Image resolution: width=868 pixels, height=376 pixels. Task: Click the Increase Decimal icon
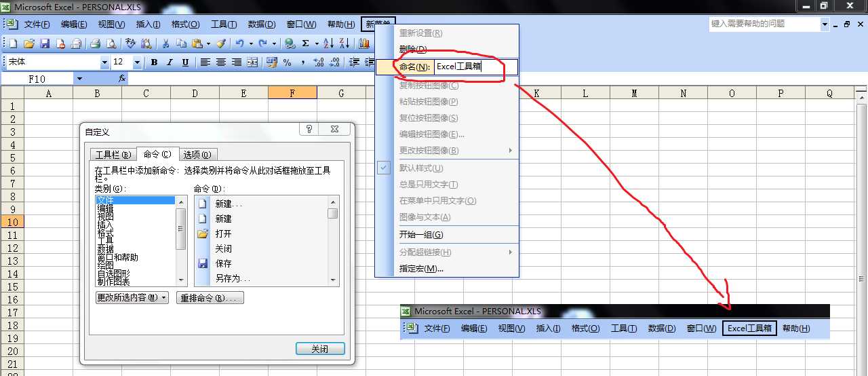click(x=319, y=62)
